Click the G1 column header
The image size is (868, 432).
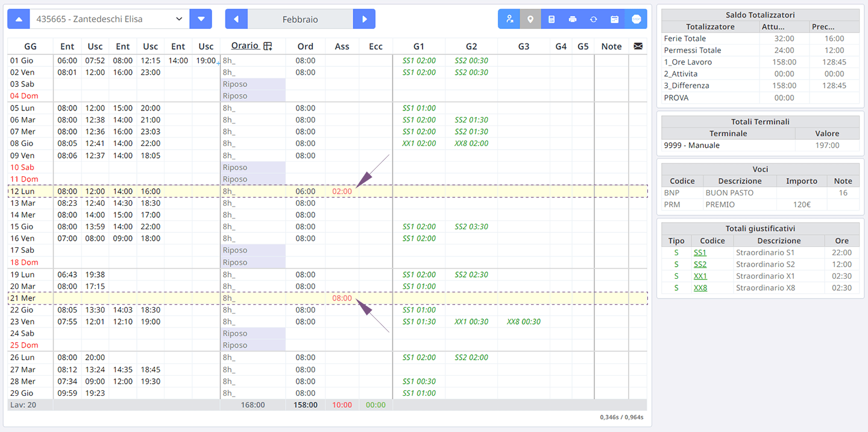(419, 46)
